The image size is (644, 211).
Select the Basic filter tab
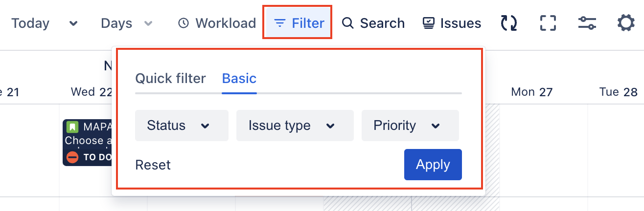tap(239, 78)
